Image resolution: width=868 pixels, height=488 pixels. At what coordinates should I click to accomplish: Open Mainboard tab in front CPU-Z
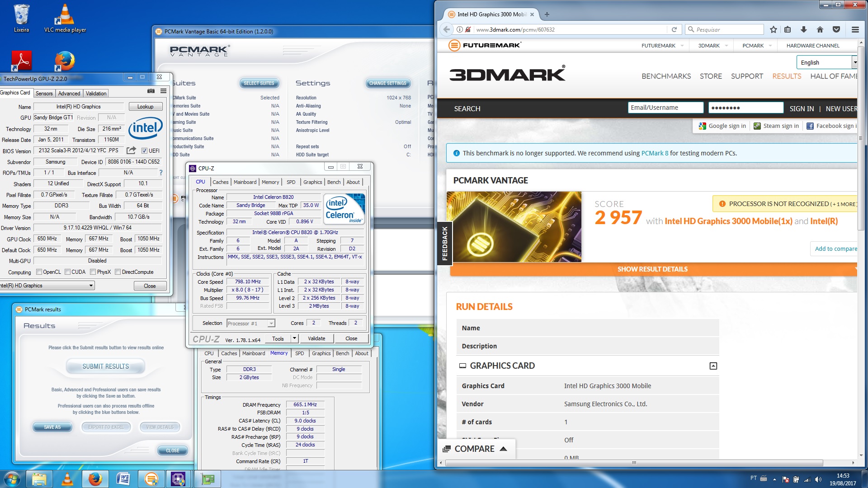(x=245, y=182)
